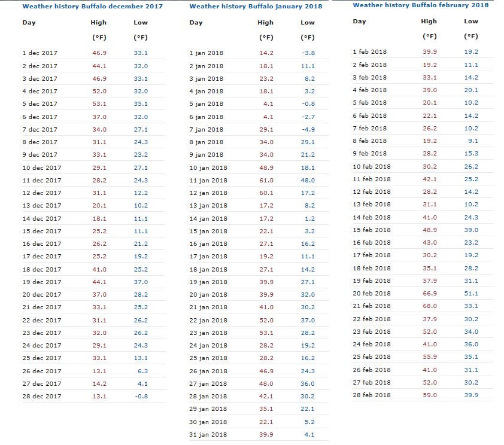Select the low value for 24 feb 2018

471,344
